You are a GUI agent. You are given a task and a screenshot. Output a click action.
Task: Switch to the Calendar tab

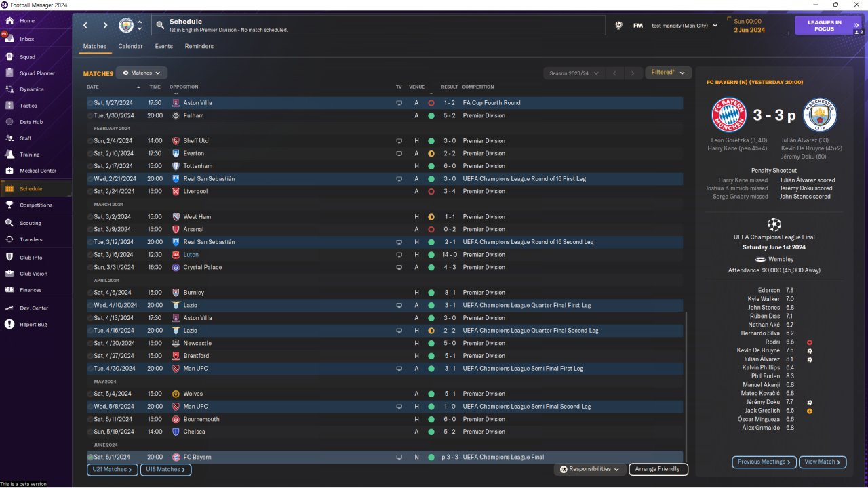pos(130,47)
